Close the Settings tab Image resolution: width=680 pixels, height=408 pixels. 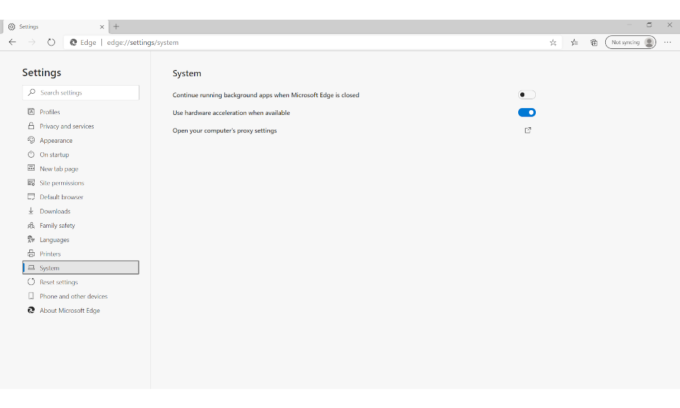100,26
